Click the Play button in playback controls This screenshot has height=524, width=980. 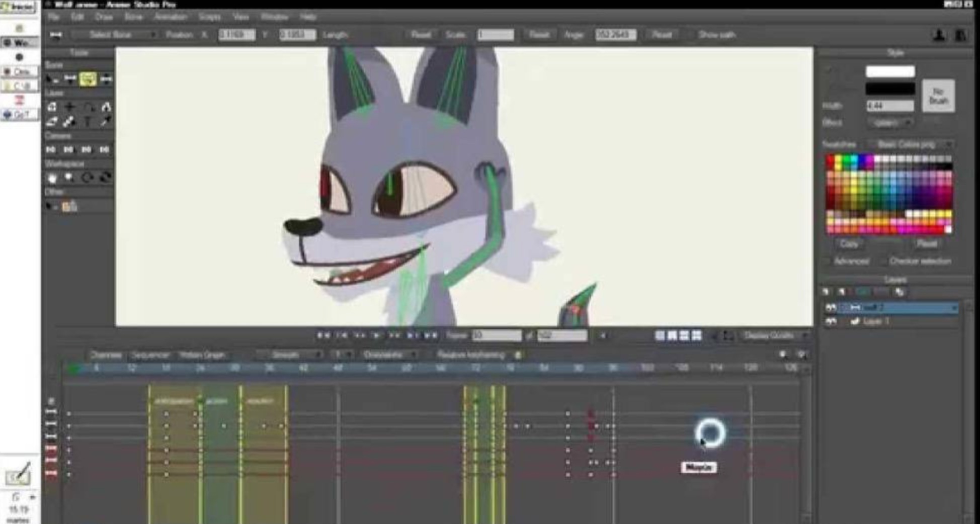point(377,335)
